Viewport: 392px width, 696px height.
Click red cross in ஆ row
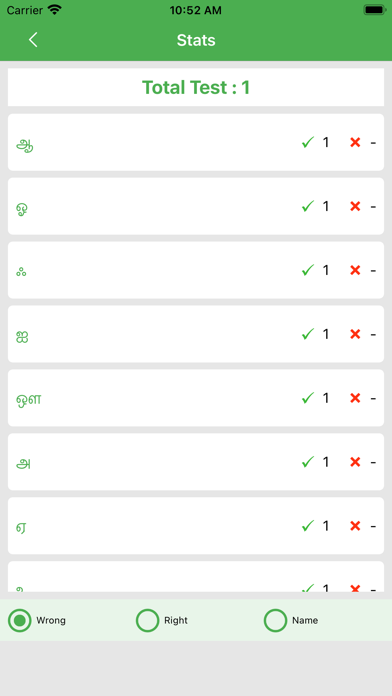click(x=355, y=142)
